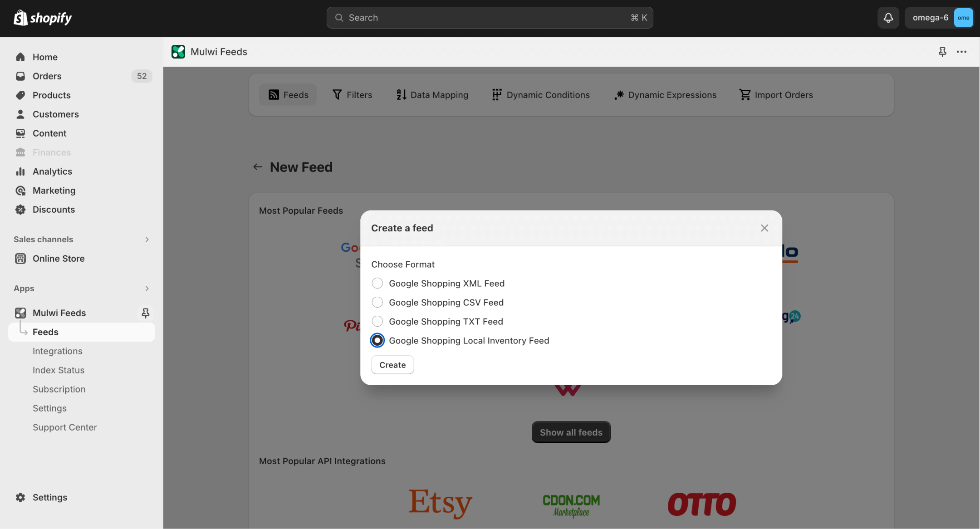The width and height of the screenshot is (980, 529).
Task: Click the OTTO integration logo
Action: pyautogui.click(x=702, y=505)
